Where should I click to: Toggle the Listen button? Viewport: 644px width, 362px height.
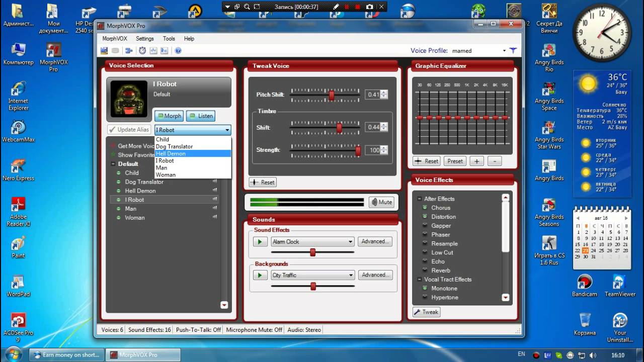pos(201,116)
